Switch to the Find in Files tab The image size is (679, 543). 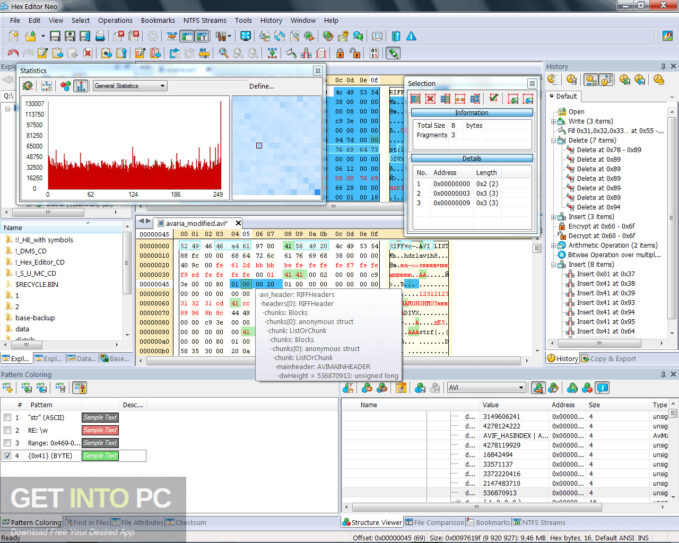tap(87, 522)
